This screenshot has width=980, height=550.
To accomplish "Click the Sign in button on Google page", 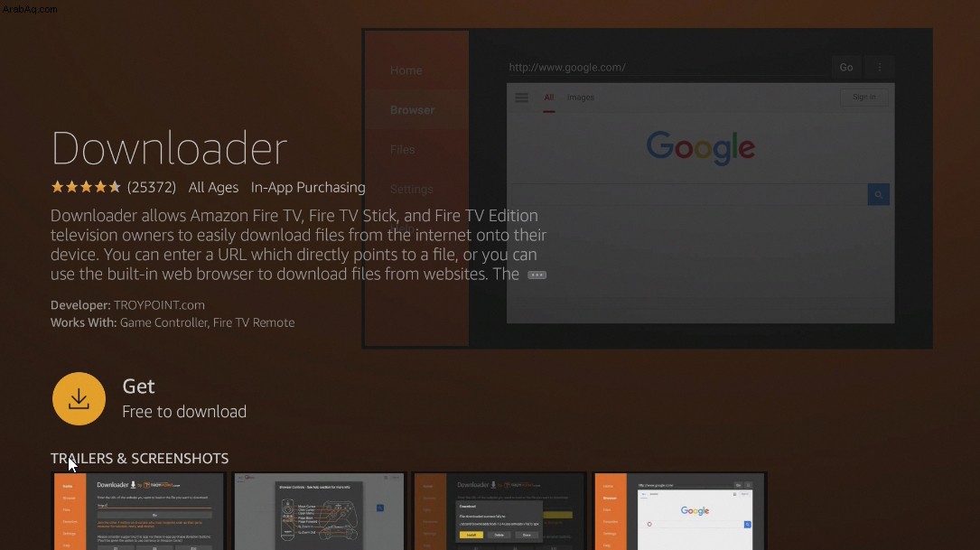I will [x=864, y=97].
